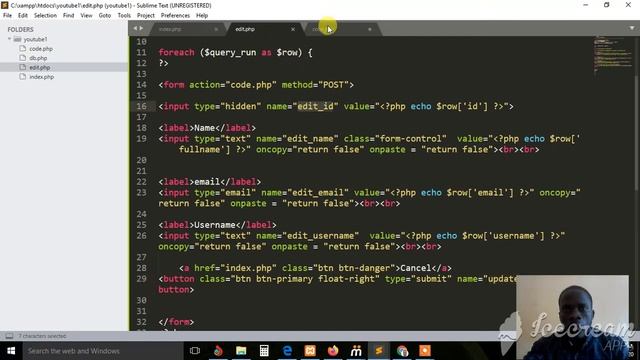Open the Selection menu
Image resolution: width=640 pixels, height=360 pixels.
pyautogui.click(x=45, y=15)
